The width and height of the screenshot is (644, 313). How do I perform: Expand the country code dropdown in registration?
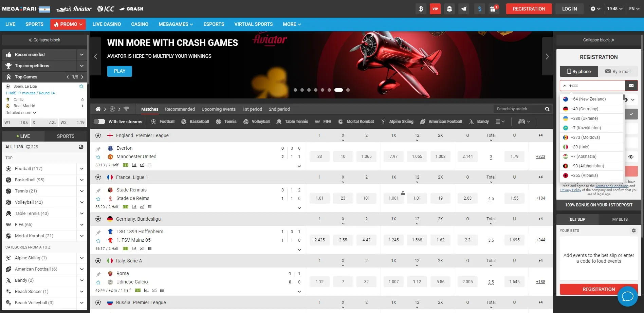(x=565, y=85)
